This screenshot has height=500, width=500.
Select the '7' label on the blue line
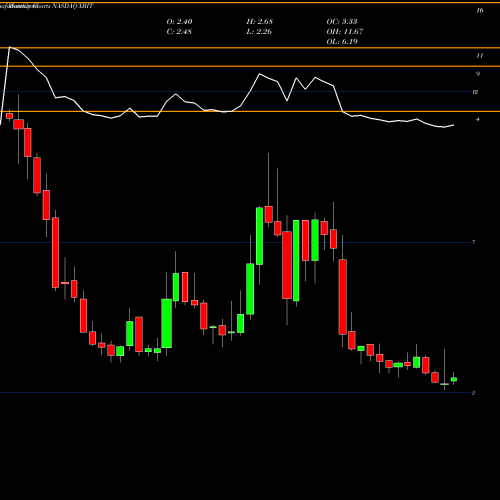[473, 242]
